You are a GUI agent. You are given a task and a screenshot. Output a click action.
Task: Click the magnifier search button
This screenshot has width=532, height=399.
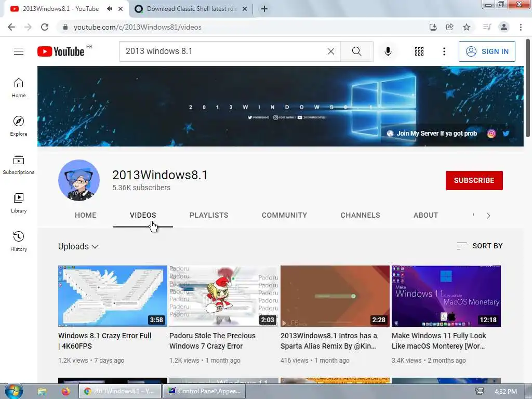point(356,51)
